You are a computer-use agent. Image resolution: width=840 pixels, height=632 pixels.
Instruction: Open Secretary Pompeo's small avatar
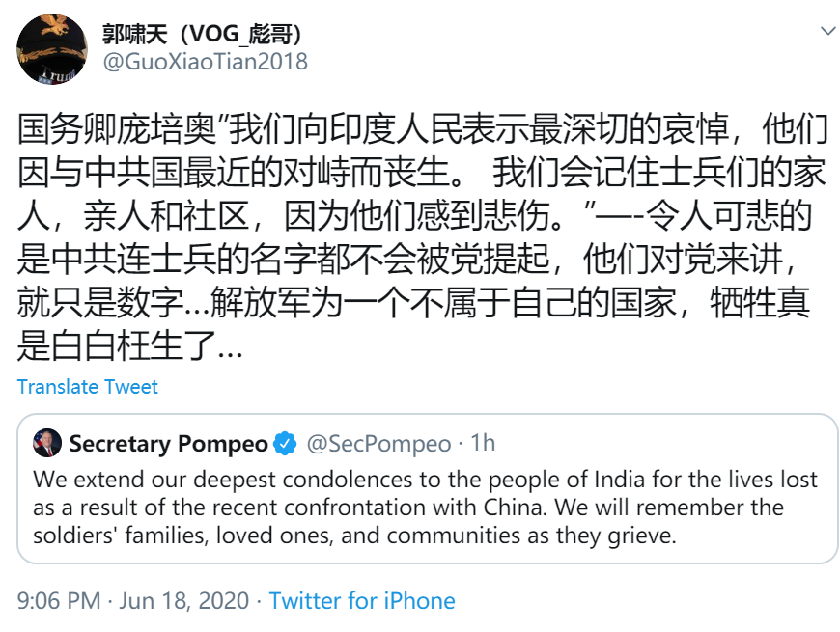point(47,444)
